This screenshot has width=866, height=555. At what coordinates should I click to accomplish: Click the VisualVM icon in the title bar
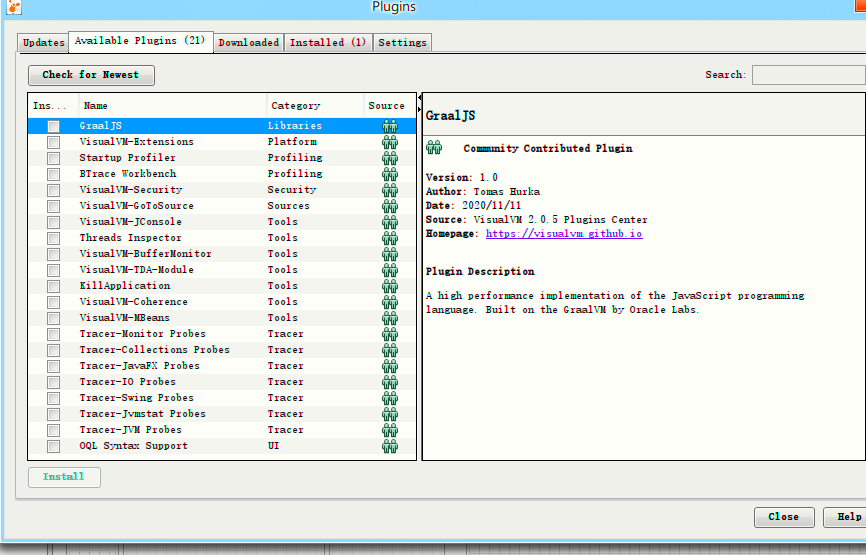13,7
